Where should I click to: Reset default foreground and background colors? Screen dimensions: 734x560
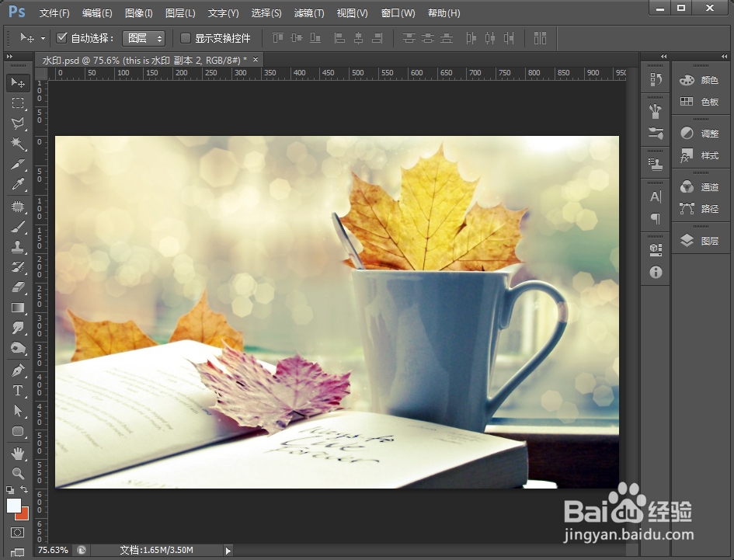(x=10, y=490)
